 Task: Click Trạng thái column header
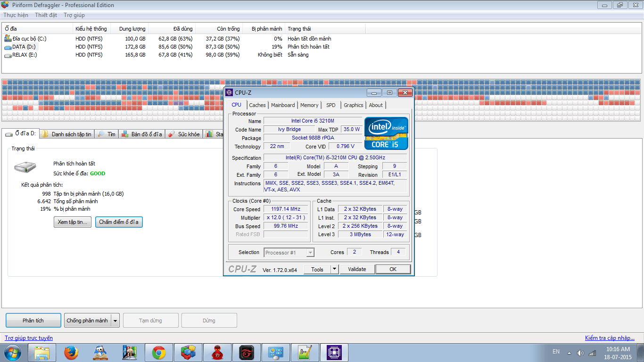tap(325, 29)
